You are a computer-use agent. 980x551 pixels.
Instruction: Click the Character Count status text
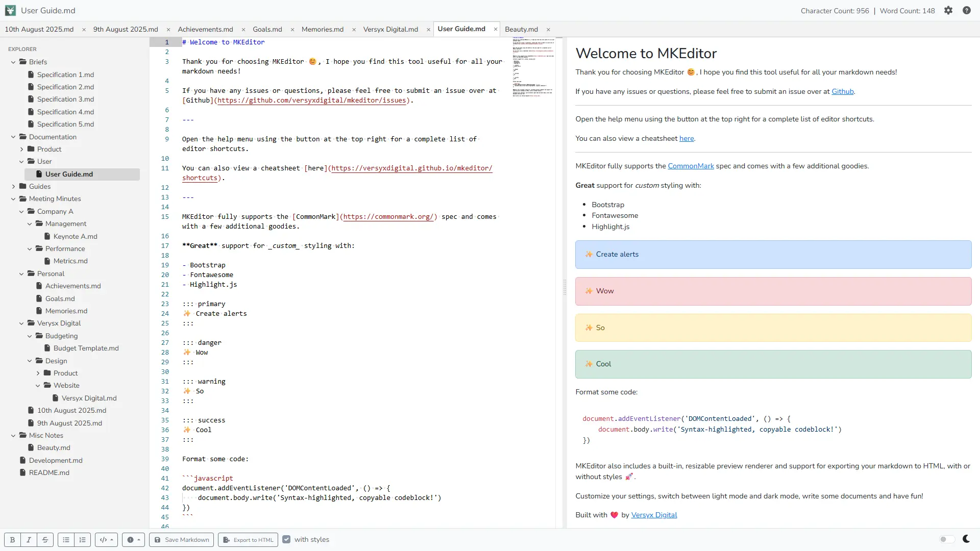pyautogui.click(x=835, y=11)
